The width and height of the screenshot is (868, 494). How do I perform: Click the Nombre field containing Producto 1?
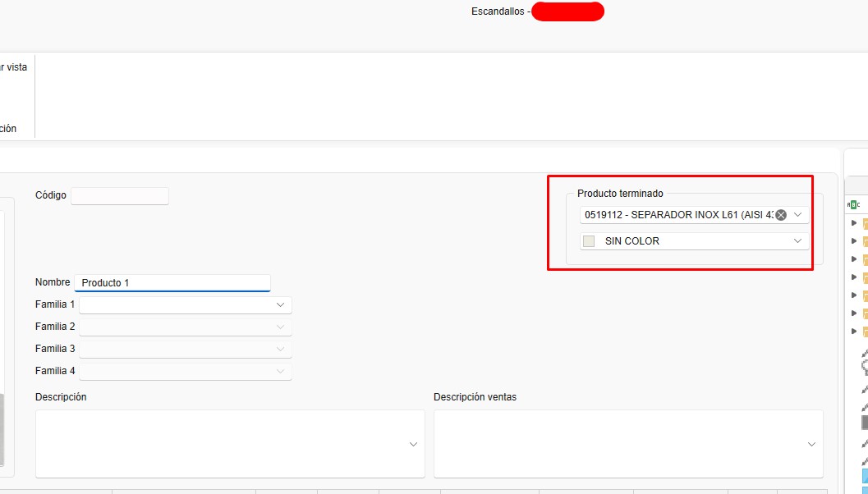[172, 283]
